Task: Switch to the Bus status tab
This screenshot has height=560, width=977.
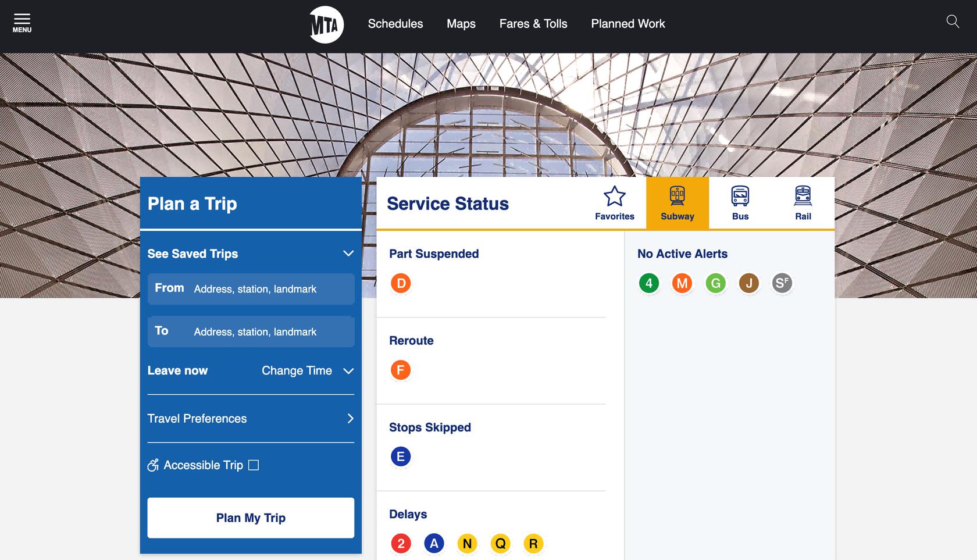Action: click(740, 204)
